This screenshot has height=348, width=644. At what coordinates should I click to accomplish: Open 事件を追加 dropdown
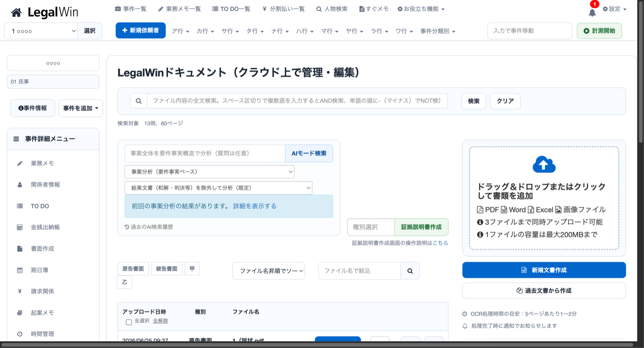[x=81, y=108]
